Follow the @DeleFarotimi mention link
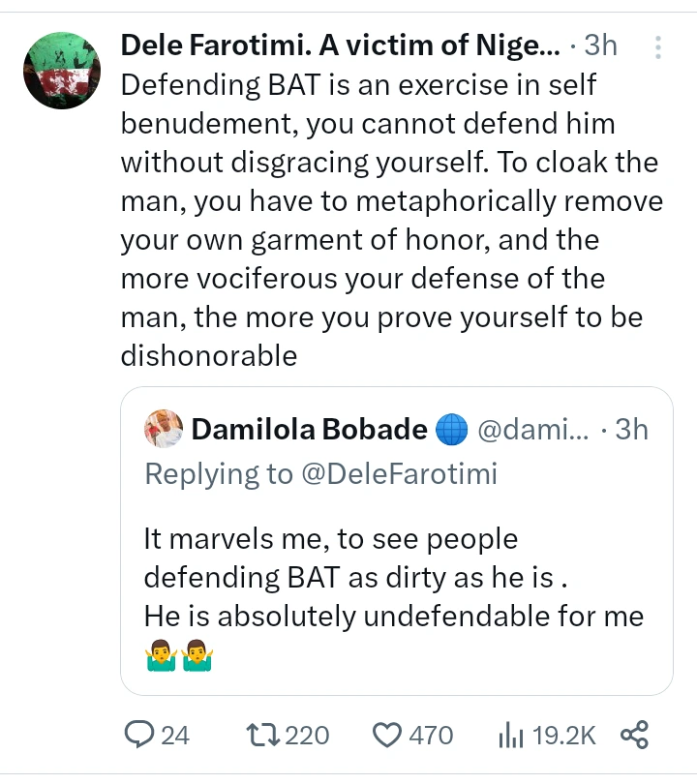This screenshot has height=784, width=697. point(399,473)
